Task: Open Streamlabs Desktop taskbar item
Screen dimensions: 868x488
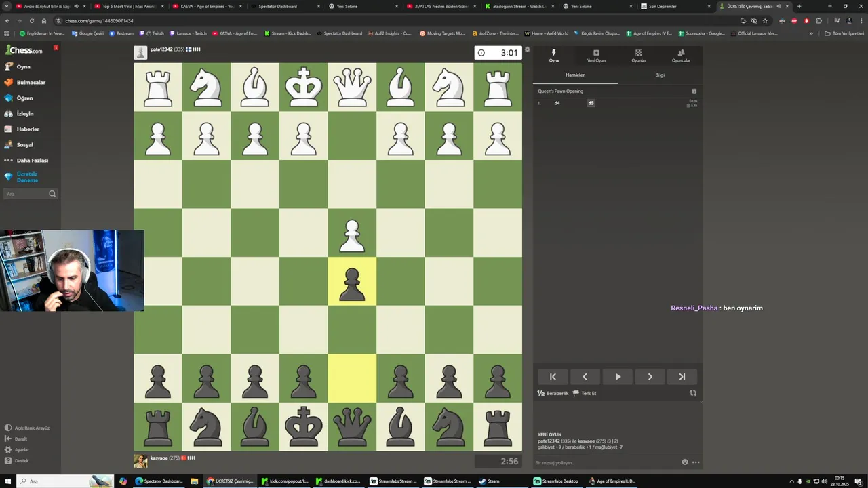Action: (556, 481)
